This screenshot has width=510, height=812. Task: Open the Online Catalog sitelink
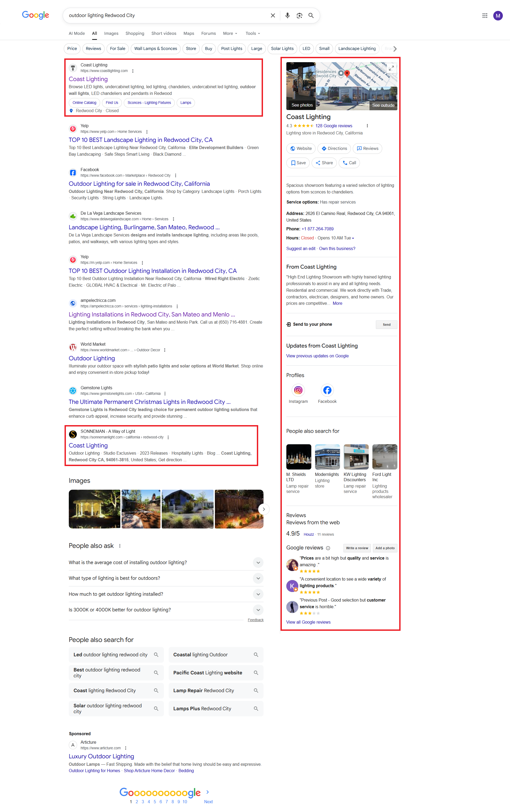point(84,103)
